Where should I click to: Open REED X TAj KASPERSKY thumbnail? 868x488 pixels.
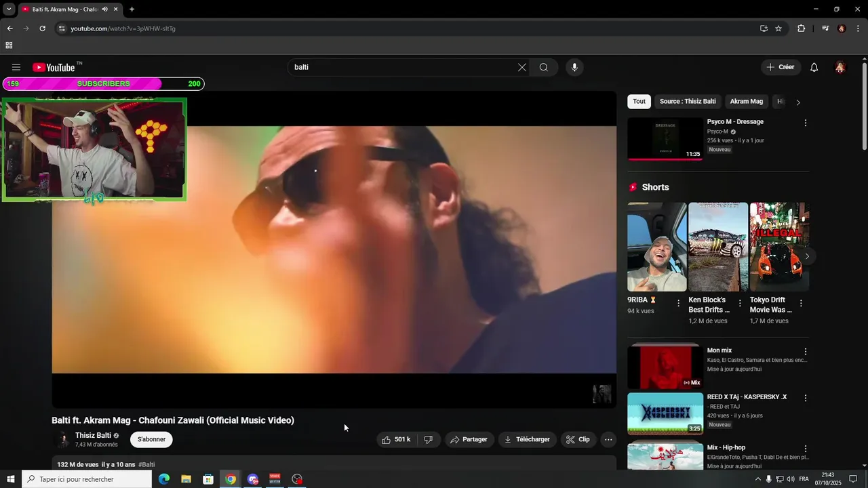pos(665,413)
